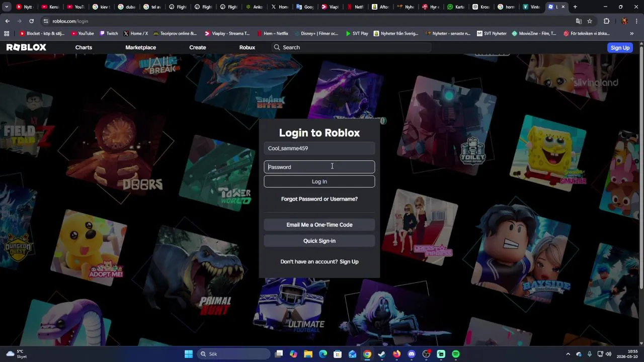Click the Sign Up link under login form
Screen dimensions: 644x362
pyautogui.click(x=349, y=261)
